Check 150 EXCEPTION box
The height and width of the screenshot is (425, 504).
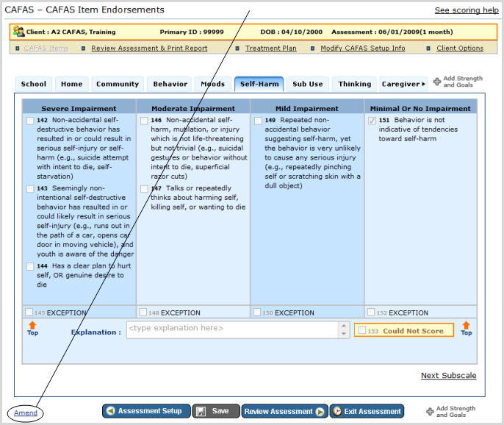(x=257, y=312)
